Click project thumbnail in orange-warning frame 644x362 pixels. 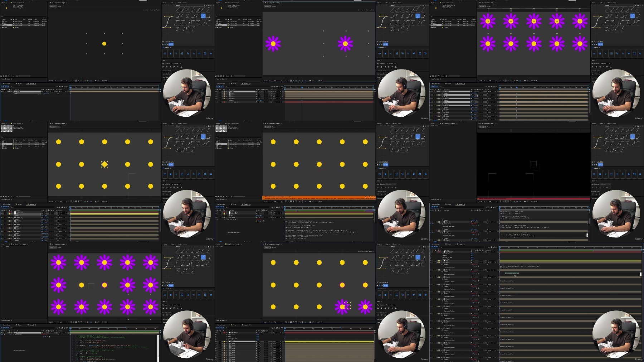pos(221,129)
